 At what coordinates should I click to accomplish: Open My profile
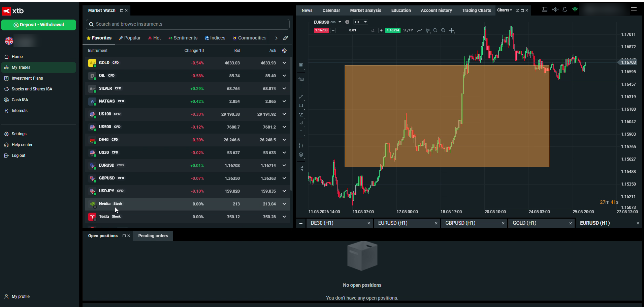20,297
